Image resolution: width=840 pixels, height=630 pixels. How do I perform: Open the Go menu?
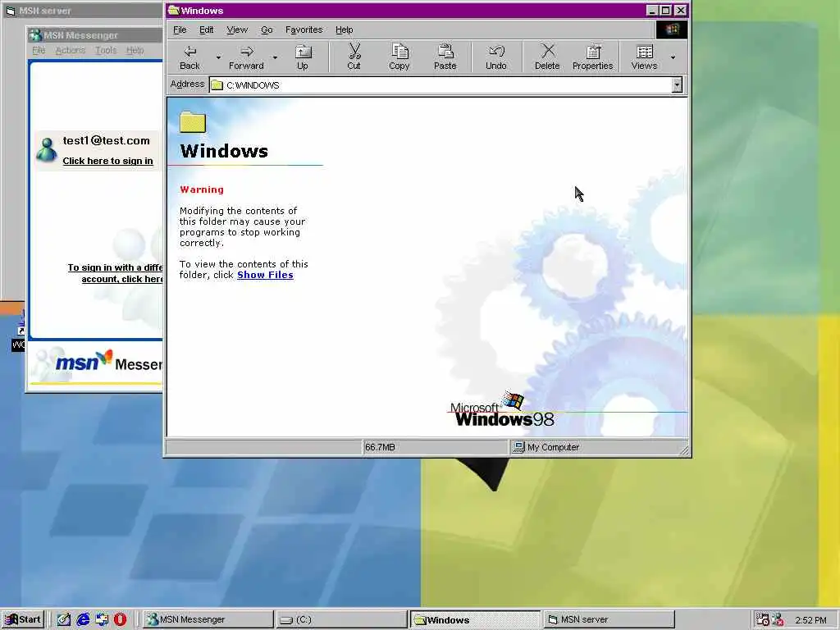267,30
